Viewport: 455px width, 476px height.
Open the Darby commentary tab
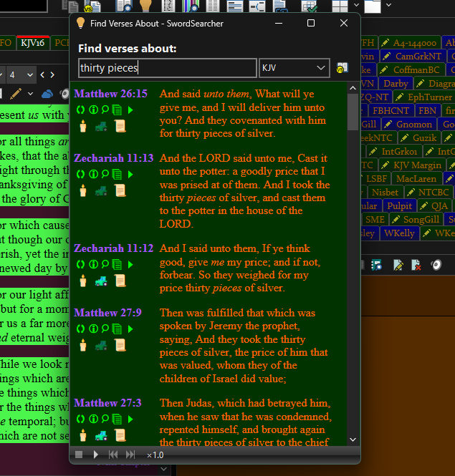click(396, 84)
